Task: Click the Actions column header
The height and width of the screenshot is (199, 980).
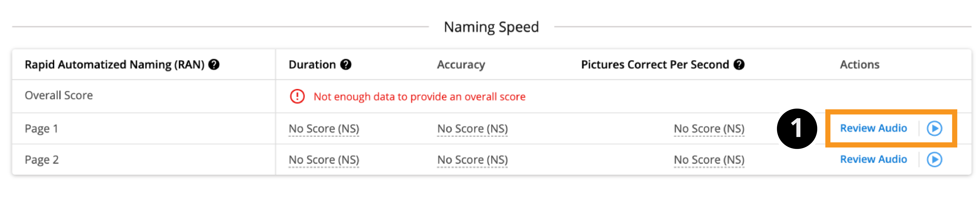Action: pyautogui.click(x=859, y=65)
